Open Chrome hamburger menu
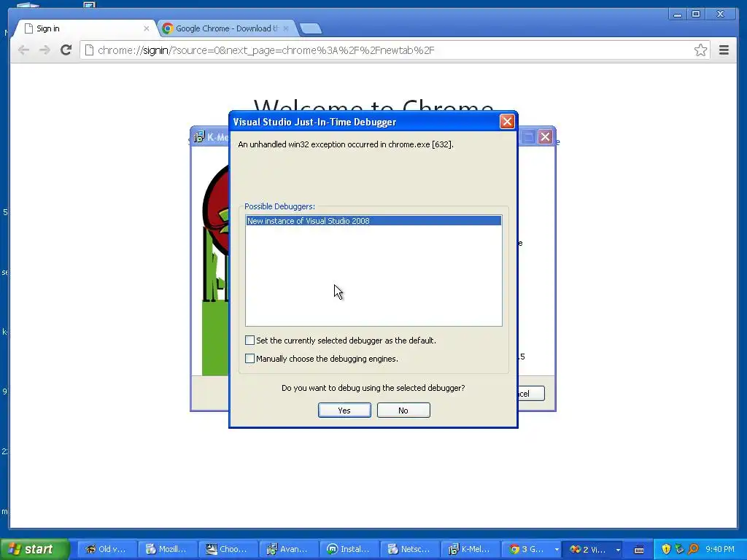 pyautogui.click(x=724, y=50)
